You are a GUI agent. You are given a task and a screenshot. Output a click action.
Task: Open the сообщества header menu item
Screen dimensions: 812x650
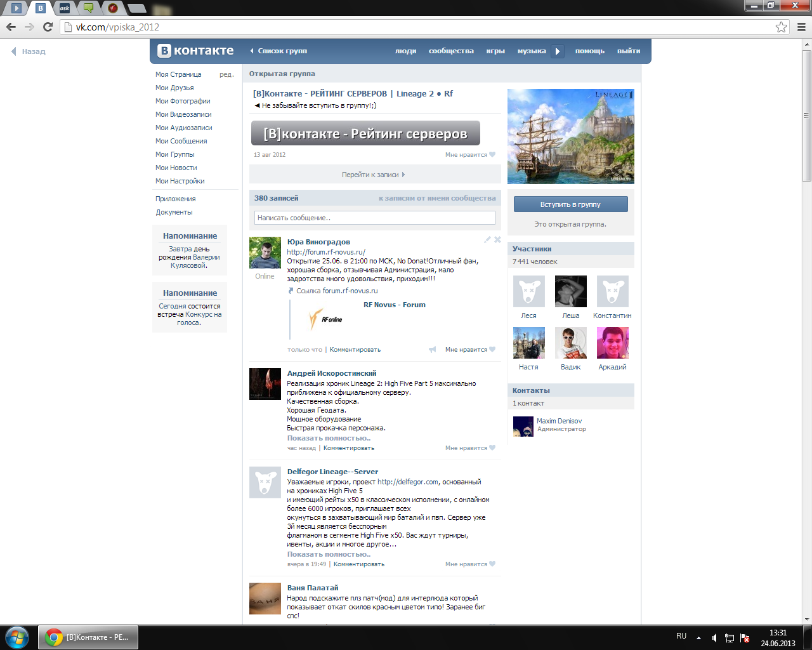pyautogui.click(x=451, y=51)
